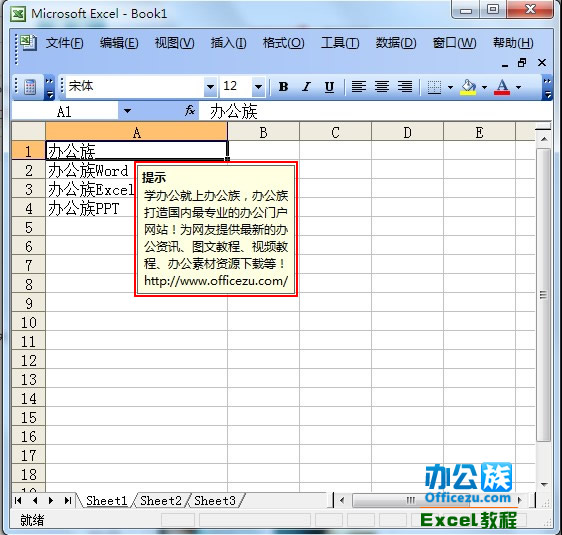The image size is (562, 535).
Task: Open the 帮助(H) menu
Action: tap(513, 43)
